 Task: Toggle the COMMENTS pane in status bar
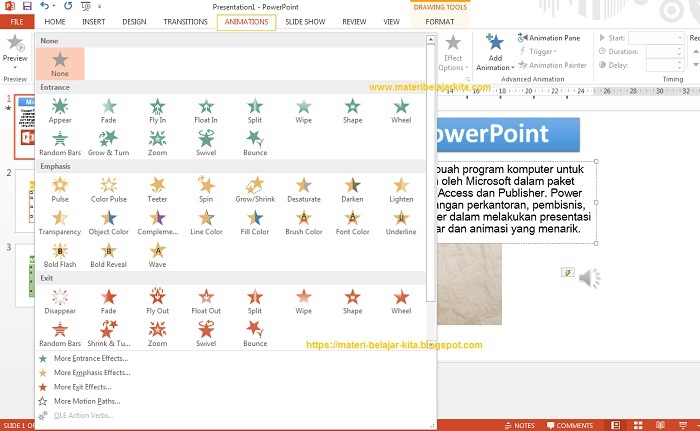point(570,425)
